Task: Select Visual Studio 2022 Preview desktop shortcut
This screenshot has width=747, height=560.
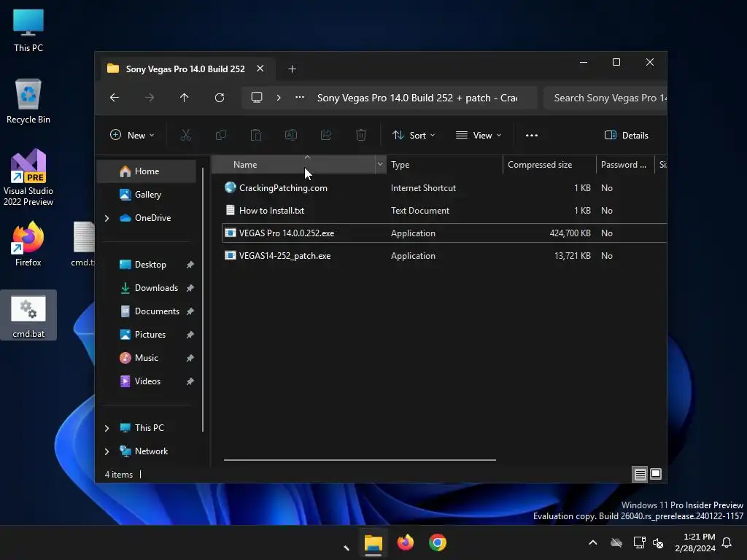Action: coord(28,177)
